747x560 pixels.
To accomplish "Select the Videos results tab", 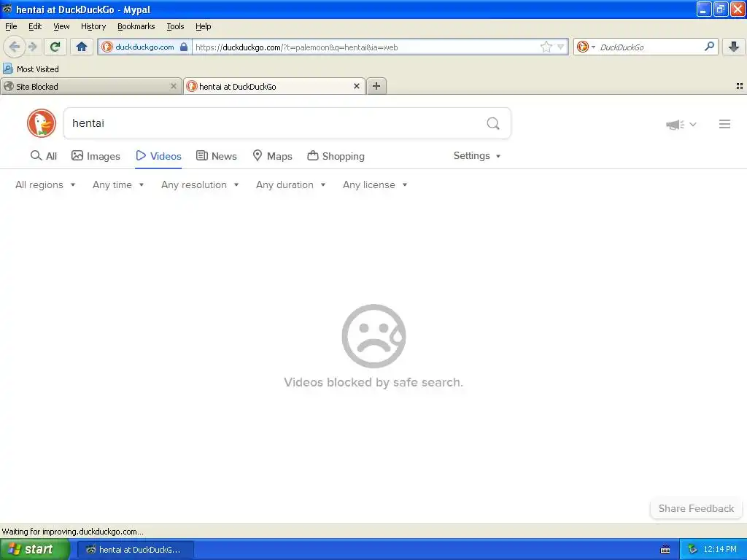I will [x=158, y=156].
